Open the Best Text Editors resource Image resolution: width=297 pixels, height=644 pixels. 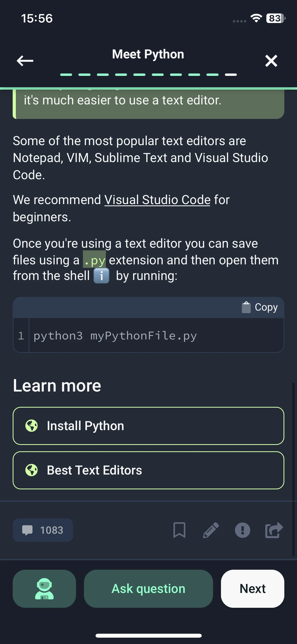tap(148, 470)
